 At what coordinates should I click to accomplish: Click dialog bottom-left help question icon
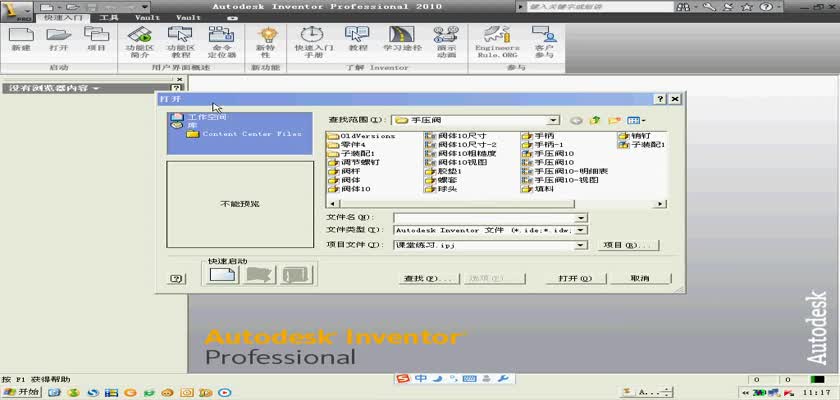pos(177,278)
